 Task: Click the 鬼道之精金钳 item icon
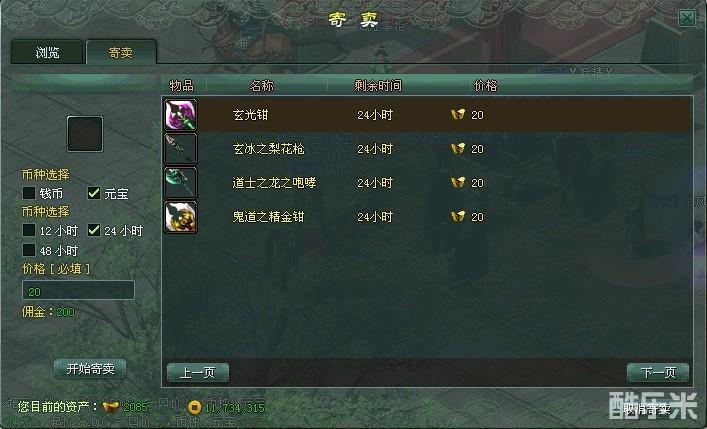180,217
